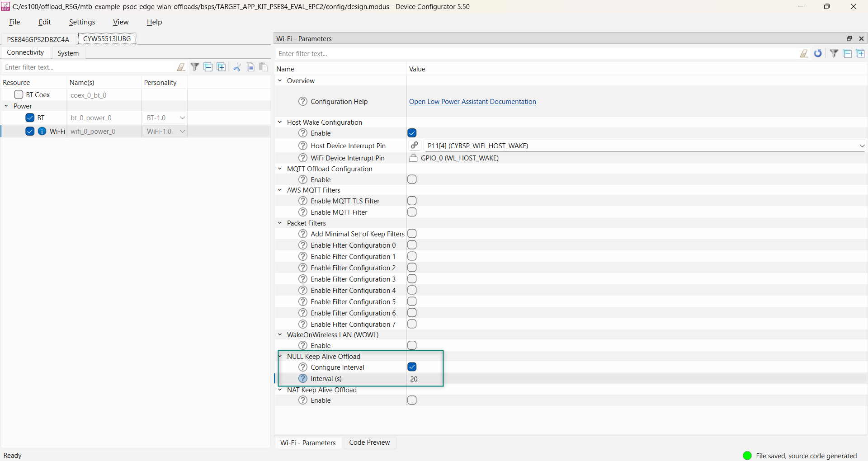This screenshot has height=461, width=868.
Task: Open the WiFi-1.0 personality dropdown
Action: (x=182, y=132)
